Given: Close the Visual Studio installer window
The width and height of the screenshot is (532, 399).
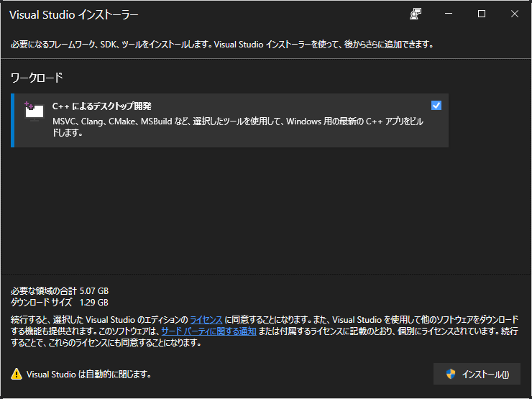Looking at the screenshot, I should coord(514,14).
